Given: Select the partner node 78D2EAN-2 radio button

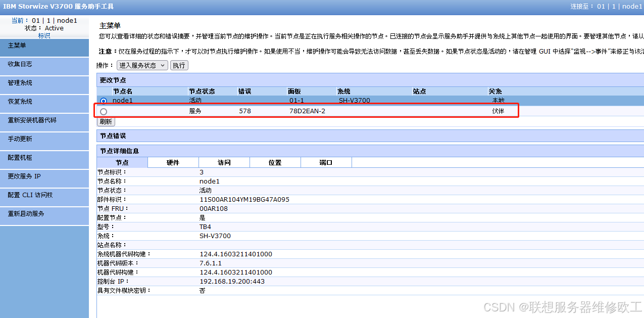Looking at the screenshot, I should coord(104,111).
